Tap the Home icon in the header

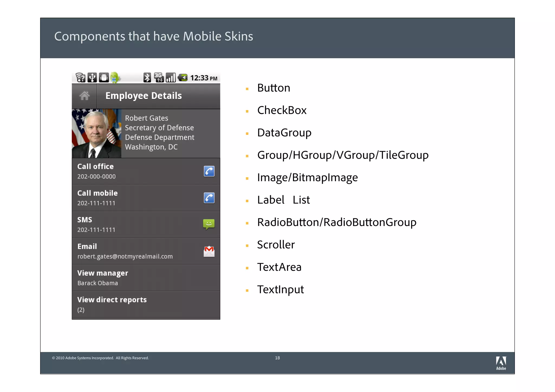point(84,96)
